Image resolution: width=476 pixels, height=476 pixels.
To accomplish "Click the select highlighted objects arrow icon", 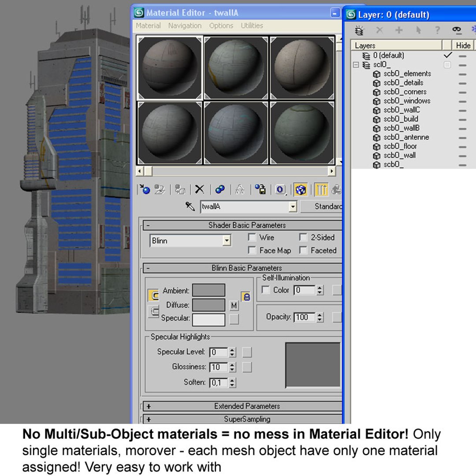I will (x=418, y=30).
